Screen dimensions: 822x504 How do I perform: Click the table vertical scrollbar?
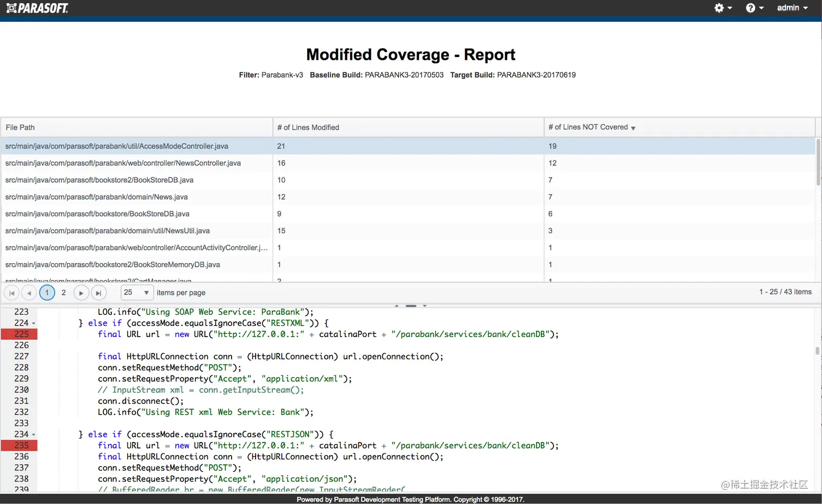click(818, 161)
